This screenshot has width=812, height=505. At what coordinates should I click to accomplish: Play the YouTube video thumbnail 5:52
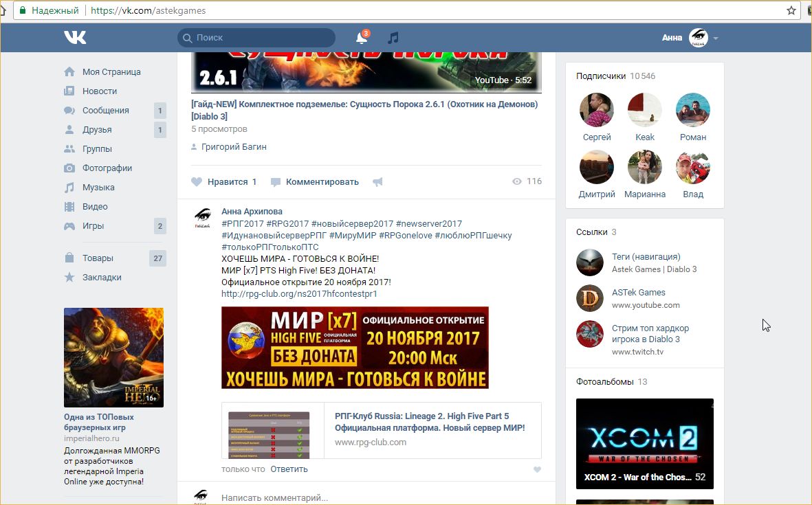click(366, 72)
